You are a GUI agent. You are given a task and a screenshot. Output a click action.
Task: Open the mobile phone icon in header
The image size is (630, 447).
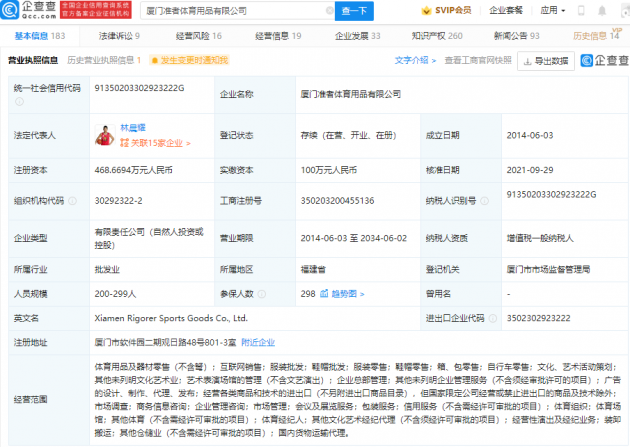pyautogui.click(x=581, y=10)
